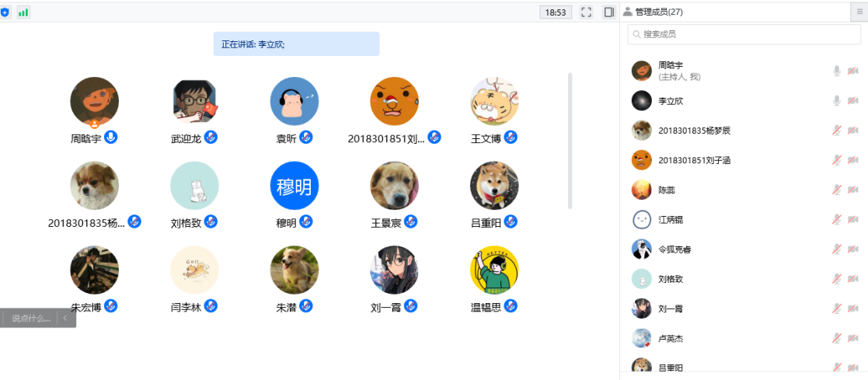Click the muted mic badge beside 武迎龙

211,138
